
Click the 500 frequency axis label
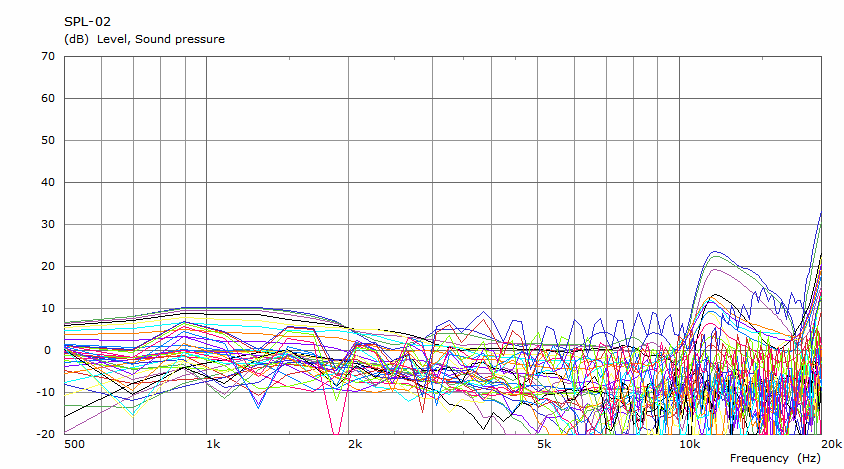coord(75,444)
